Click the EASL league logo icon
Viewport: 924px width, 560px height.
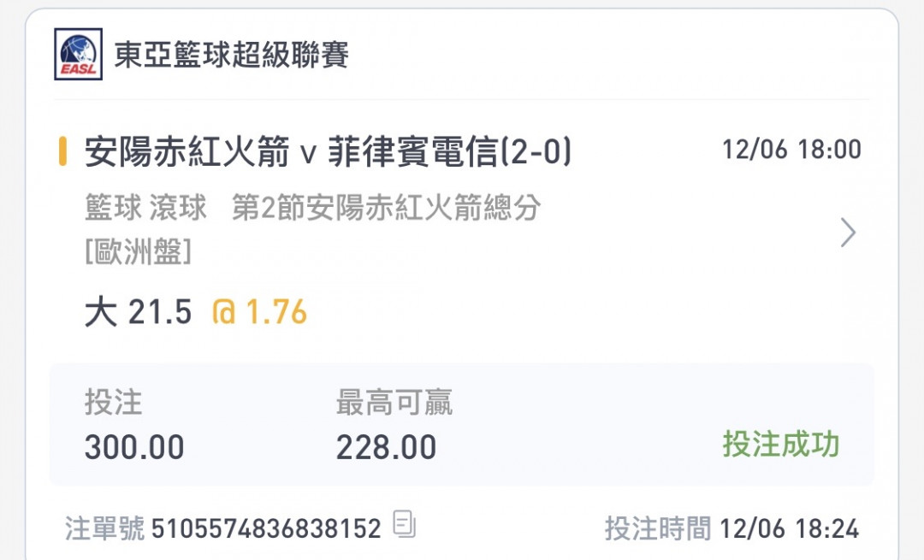79,54
